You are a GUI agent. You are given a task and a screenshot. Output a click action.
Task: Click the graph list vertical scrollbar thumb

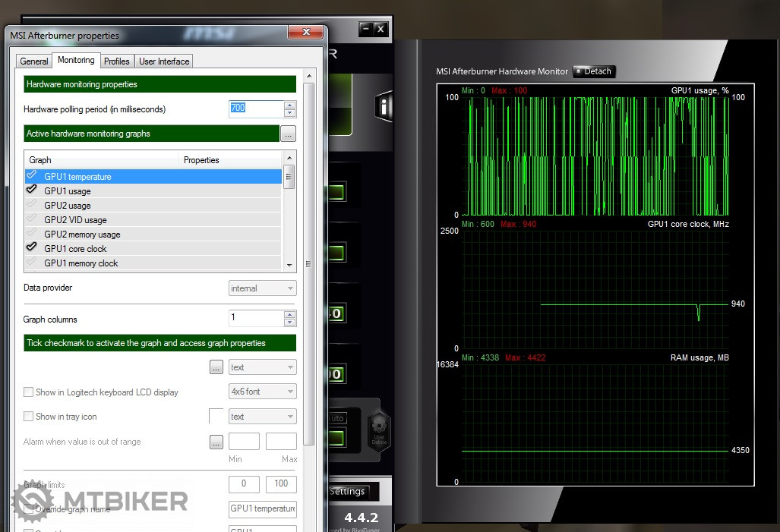point(289,178)
